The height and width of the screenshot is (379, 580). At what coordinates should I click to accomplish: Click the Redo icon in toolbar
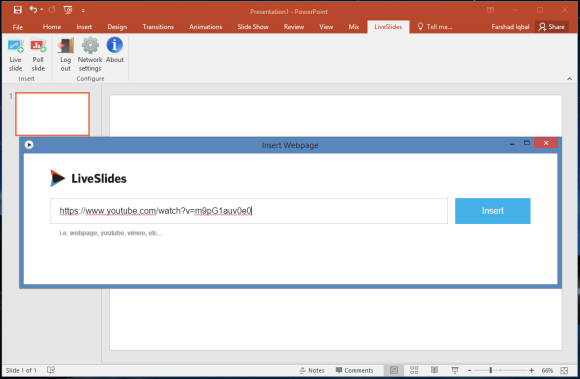coord(52,10)
